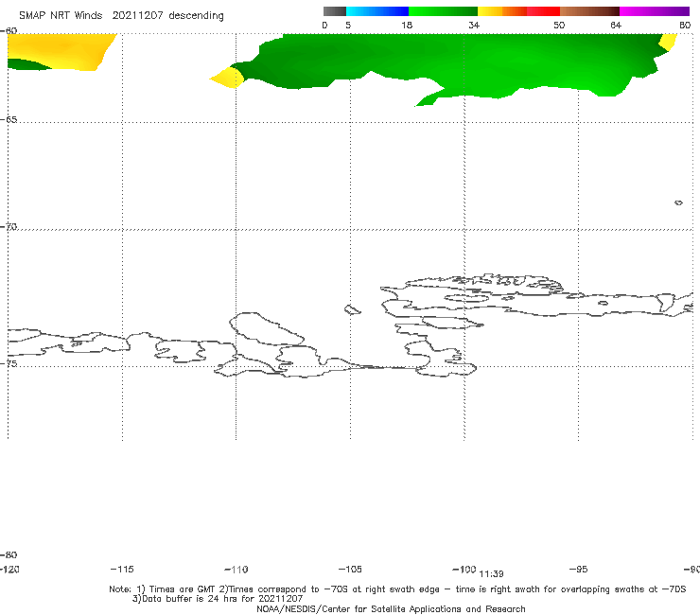
Task: Click the color scale label '18'
Action: (x=407, y=25)
